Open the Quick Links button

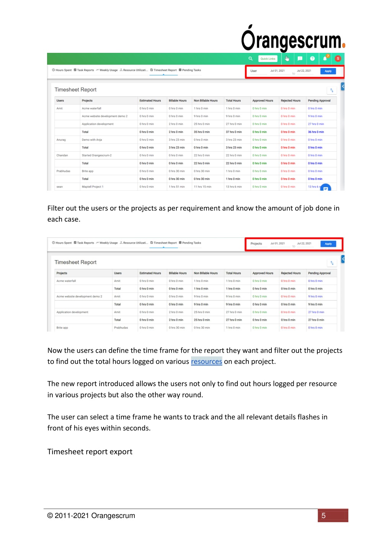(268, 59)
